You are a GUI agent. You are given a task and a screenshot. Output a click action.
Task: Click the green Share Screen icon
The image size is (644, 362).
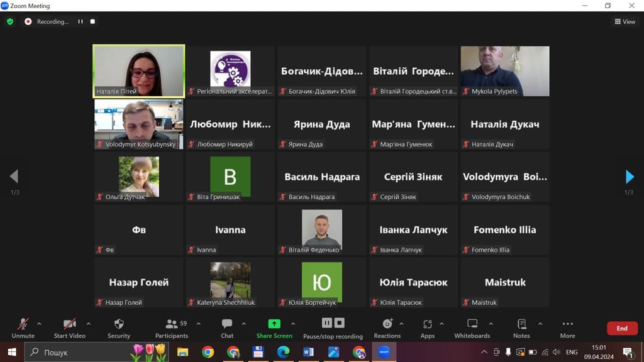(x=274, y=324)
